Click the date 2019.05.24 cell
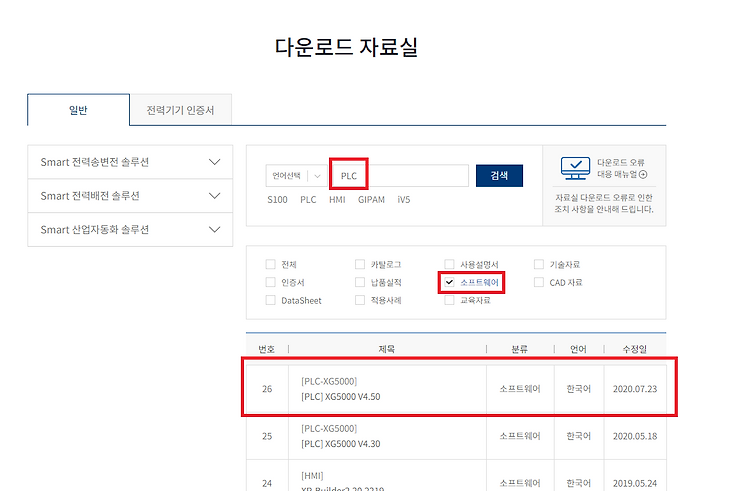The width and height of the screenshot is (750, 491). (x=635, y=483)
